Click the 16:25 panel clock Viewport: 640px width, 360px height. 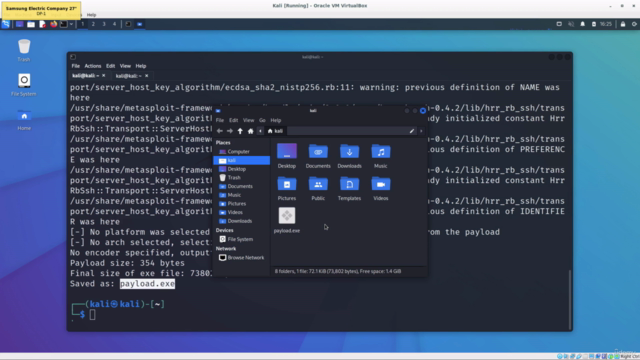pyautogui.click(x=606, y=24)
